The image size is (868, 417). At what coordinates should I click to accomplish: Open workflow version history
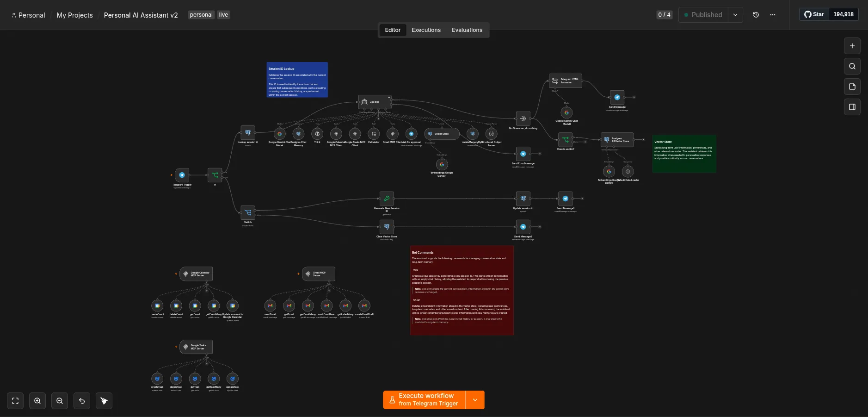[756, 15]
